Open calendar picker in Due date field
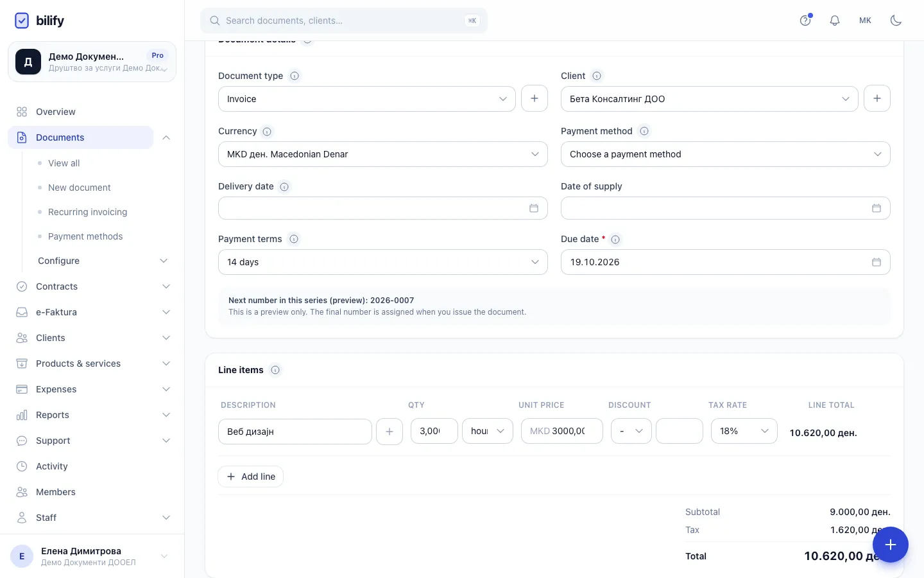924x578 pixels. tap(877, 262)
